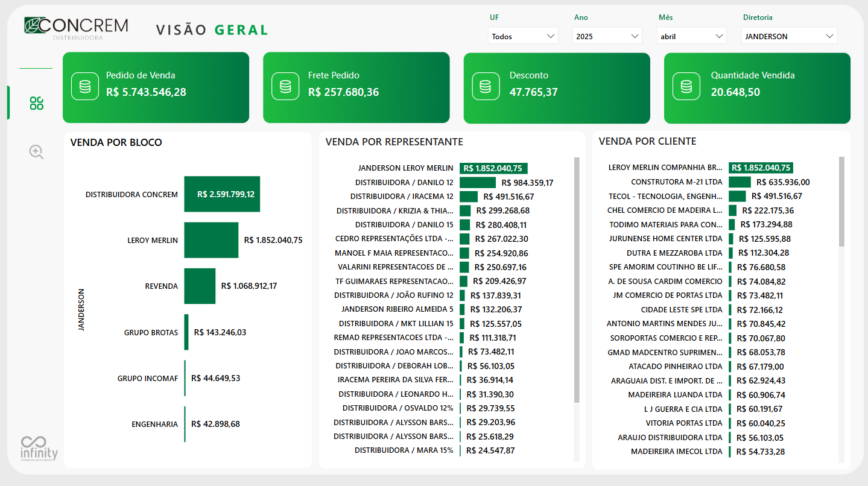Click the Pedido de Venda total R$ 5.743.546,28
Viewport: 868px width, 486px height.
[x=147, y=92]
